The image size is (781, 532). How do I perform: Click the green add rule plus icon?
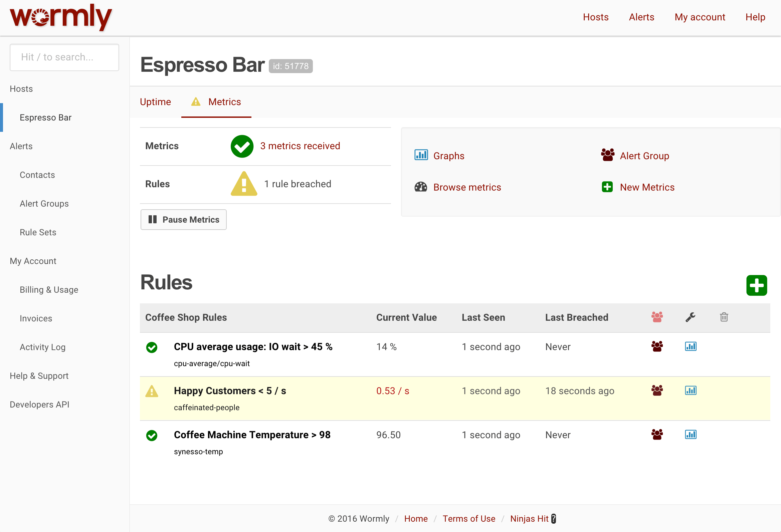tap(756, 285)
